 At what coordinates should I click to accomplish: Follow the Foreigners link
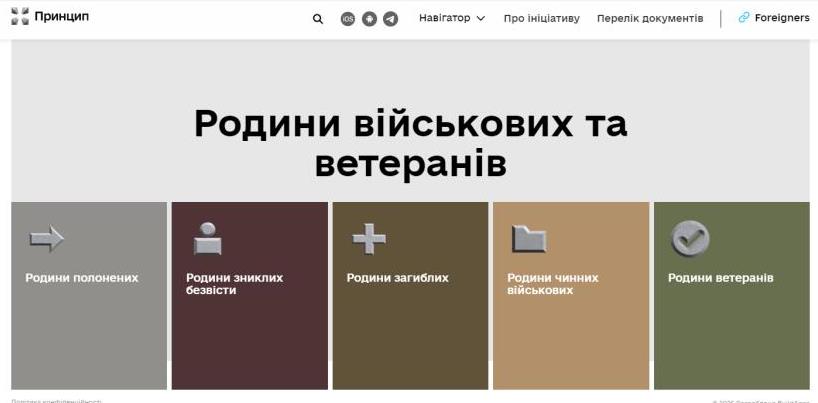[x=781, y=18]
